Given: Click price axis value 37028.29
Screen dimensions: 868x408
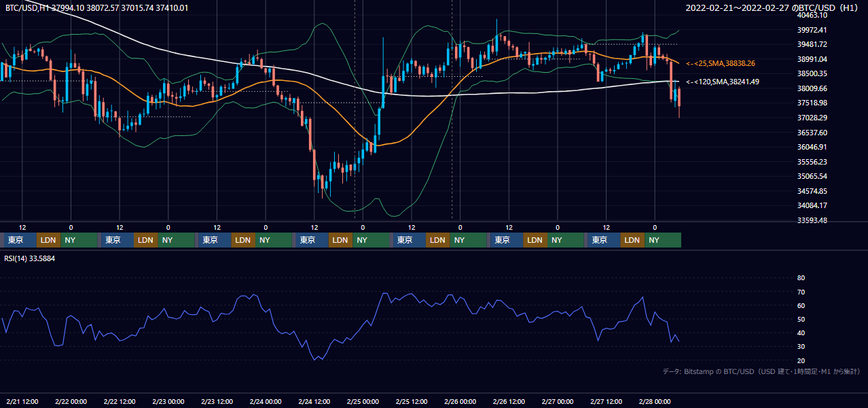Looking at the screenshot, I should point(812,118).
